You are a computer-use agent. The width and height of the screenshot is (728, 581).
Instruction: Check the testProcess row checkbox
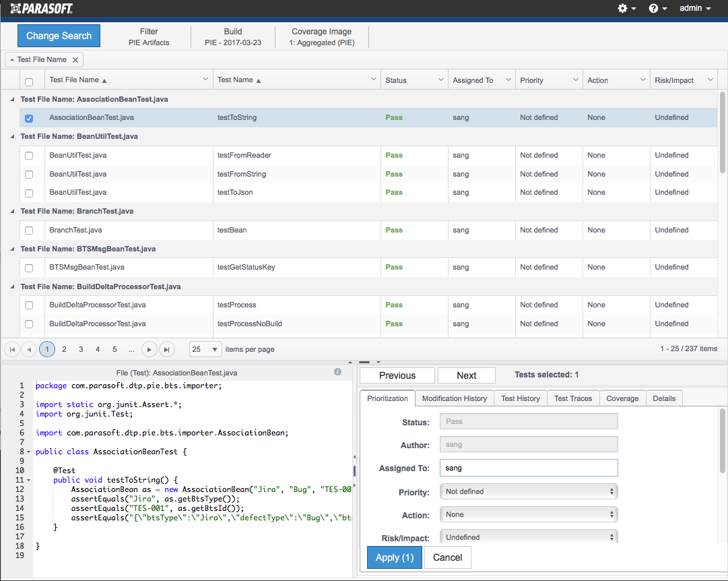pyautogui.click(x=29, y=305)
